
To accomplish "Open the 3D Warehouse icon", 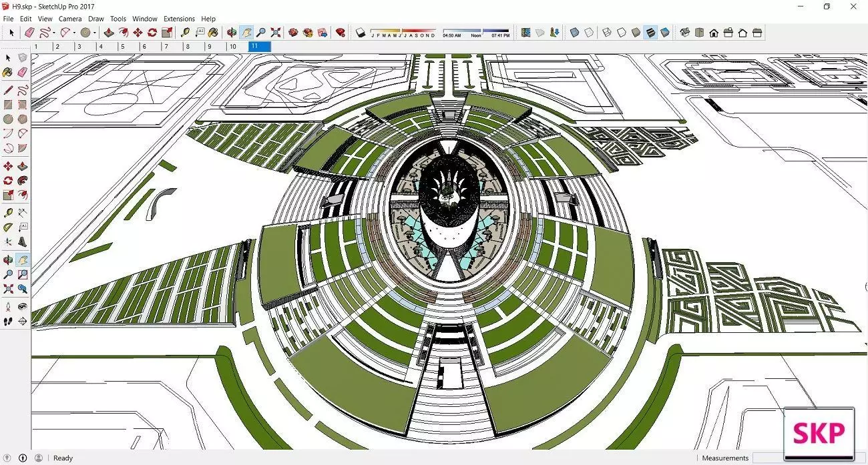I will (293, 32).
